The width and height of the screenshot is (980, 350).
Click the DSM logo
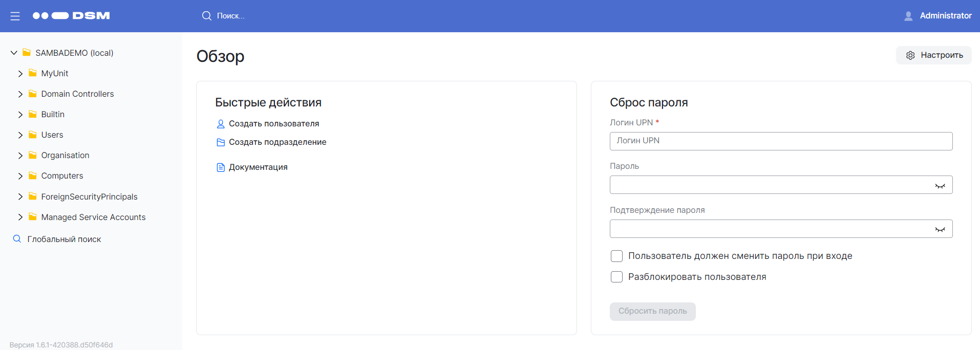pos(71,16)
